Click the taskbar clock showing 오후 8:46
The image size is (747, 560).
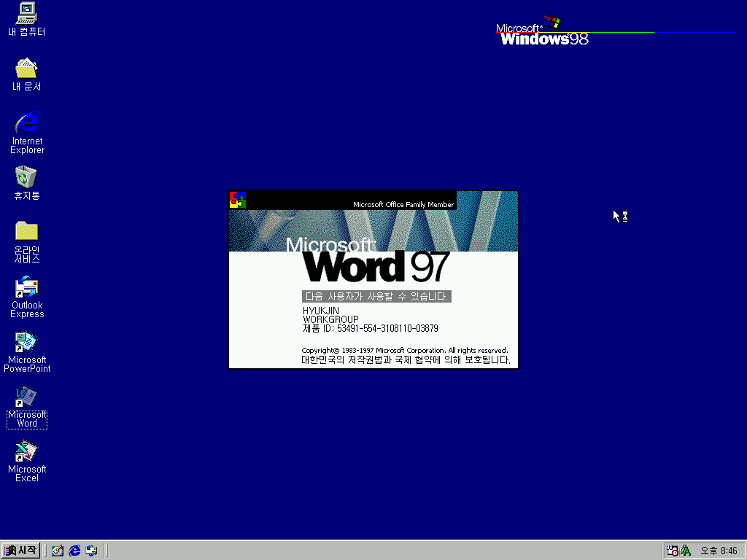[x=719, y=551]
